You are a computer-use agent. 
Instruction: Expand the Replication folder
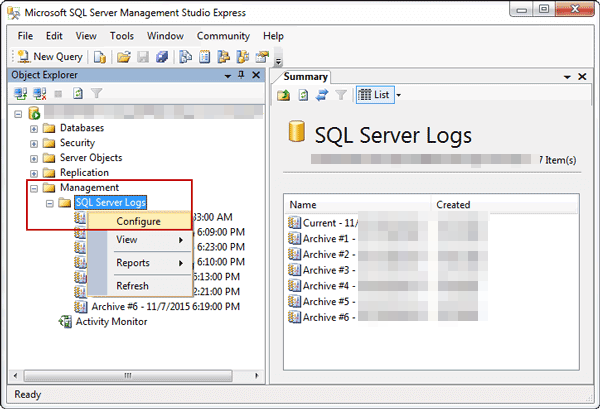(x=34, y=174)
